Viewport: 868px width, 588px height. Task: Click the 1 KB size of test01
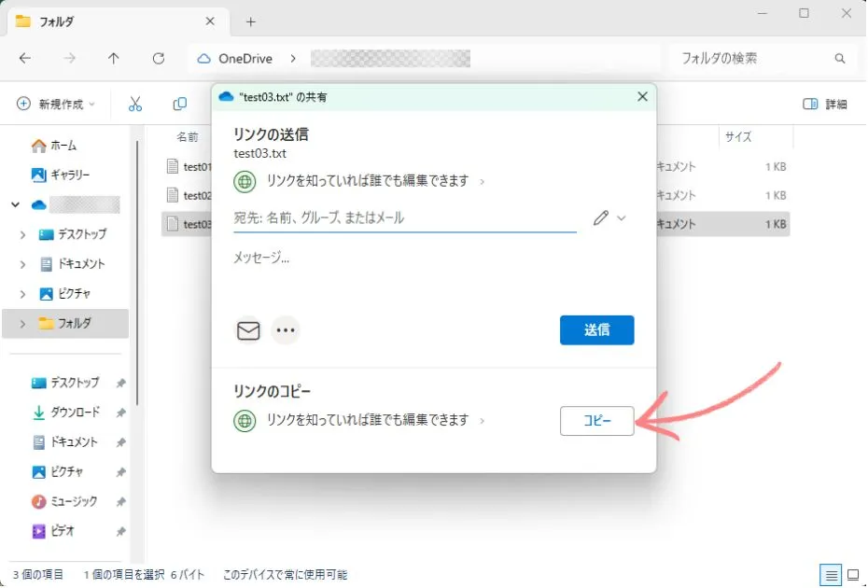775,167
